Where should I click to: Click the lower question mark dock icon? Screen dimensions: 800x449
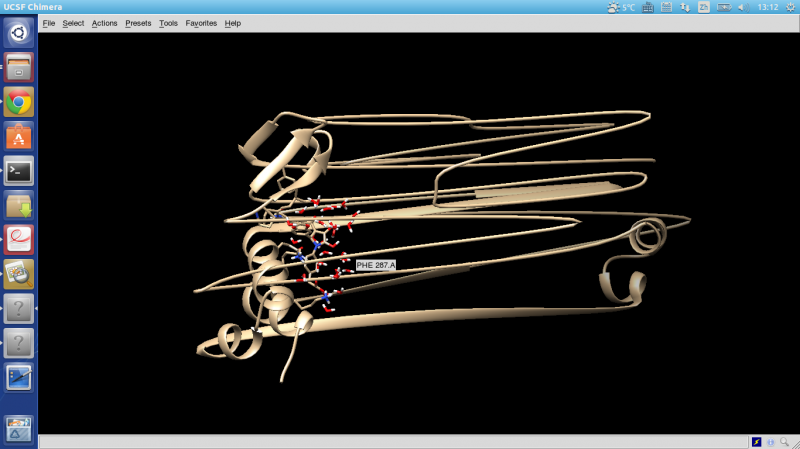(x=19, y=343)
